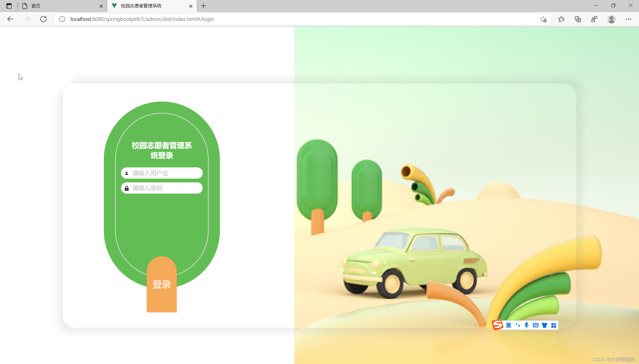
Task: Open Sogou toolbox grid icon
Action: tap(553, 325)
